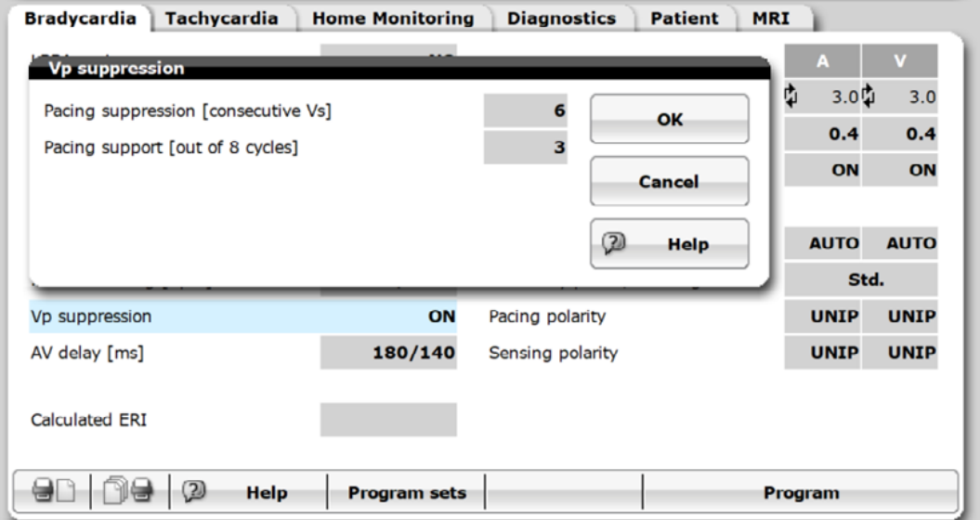Toggle the atrial ON setting
Viewport: 980px width, 520px height.
pos(822,170)
